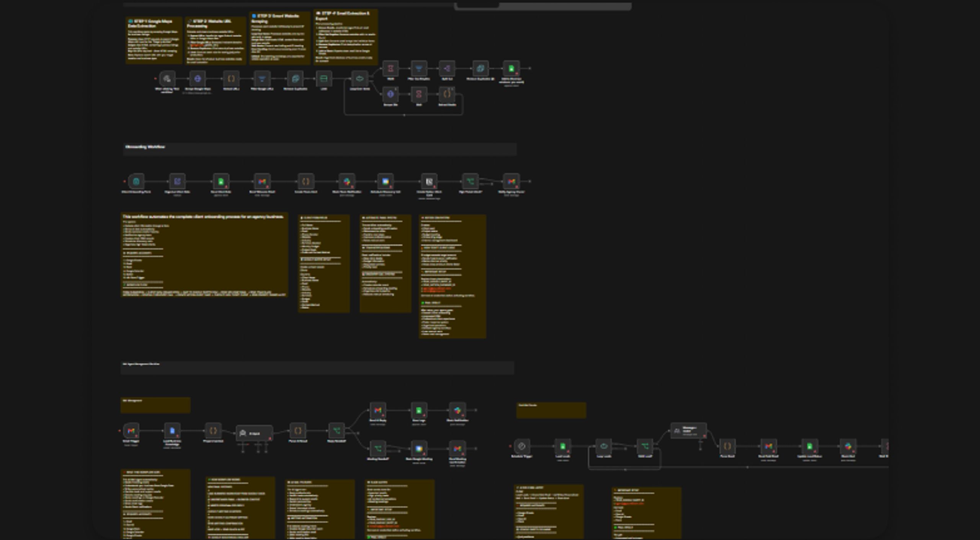Open the Limit node before the loop
Image resolution: width=980 pixels, height=540 pixels.
323,79
